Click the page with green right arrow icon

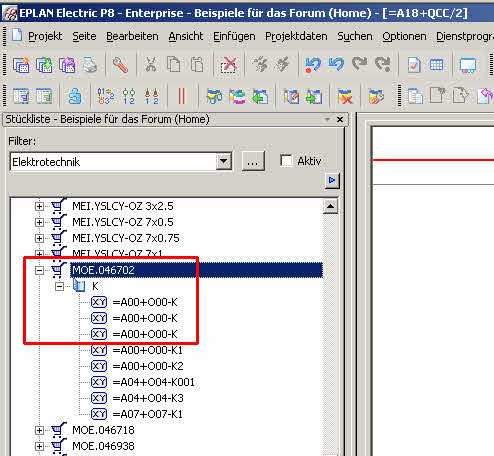(313, 96)
